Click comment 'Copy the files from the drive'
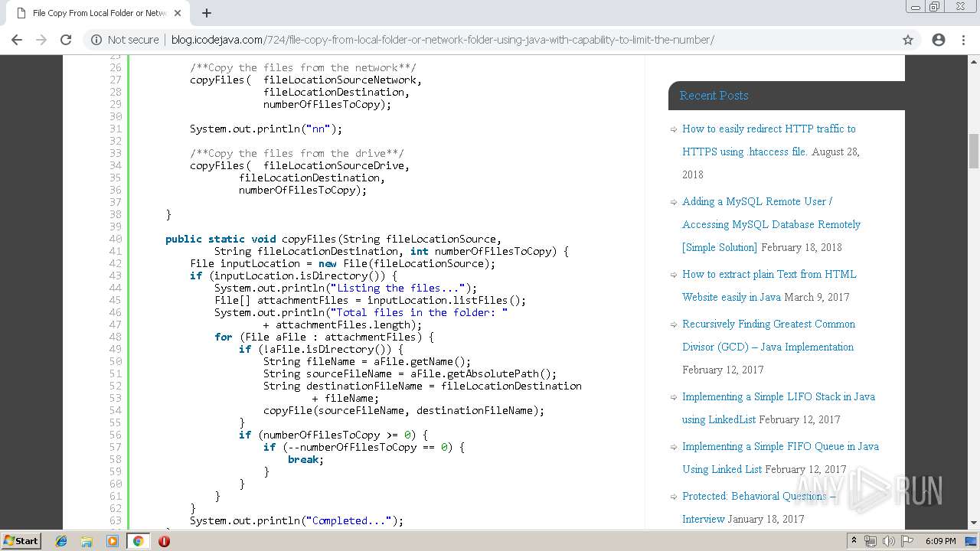Screen dimensions: 980x551 [297, 153]
